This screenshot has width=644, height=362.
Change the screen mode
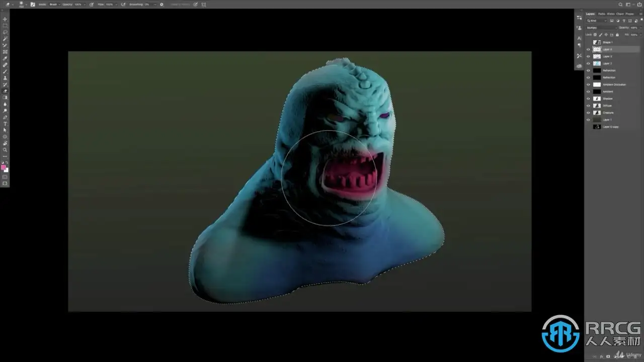pos(5,184)
